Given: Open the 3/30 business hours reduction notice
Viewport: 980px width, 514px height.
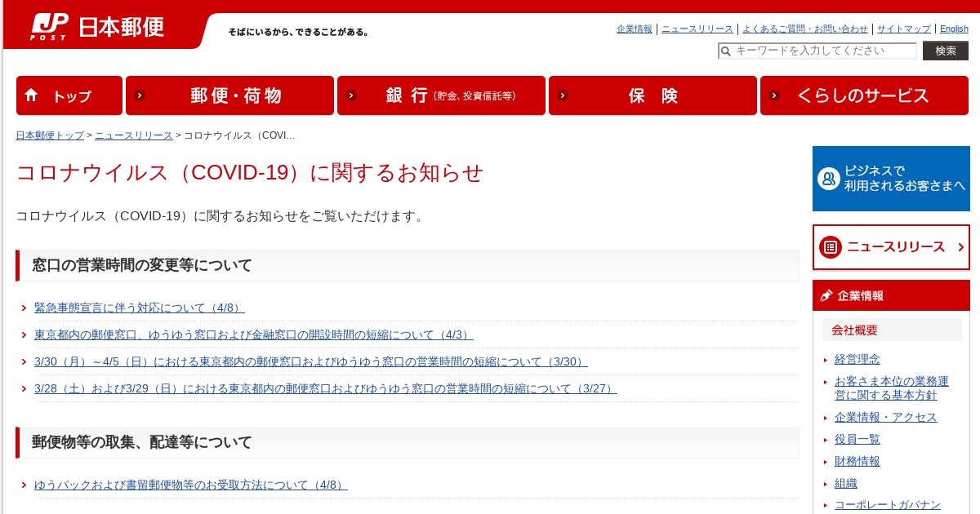Looking at the screenshot, I should coord(311,361).
